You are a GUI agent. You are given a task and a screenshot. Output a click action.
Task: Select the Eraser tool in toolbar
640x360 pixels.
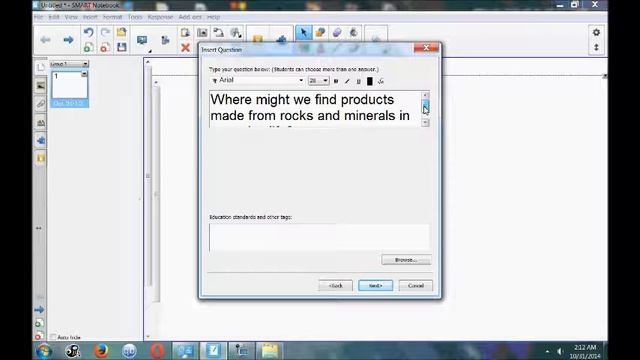pyautogui.click(x=337, y=33)
